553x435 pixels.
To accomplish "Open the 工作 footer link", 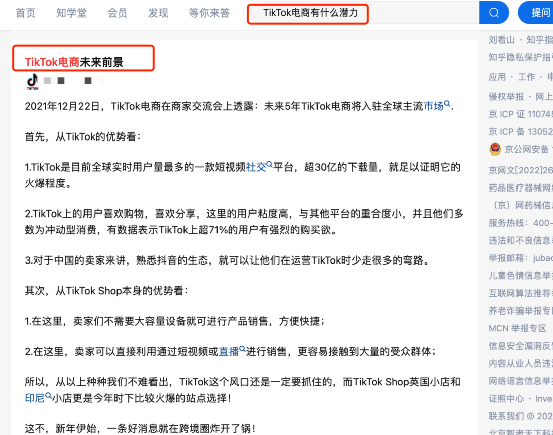I will (526, 77).
